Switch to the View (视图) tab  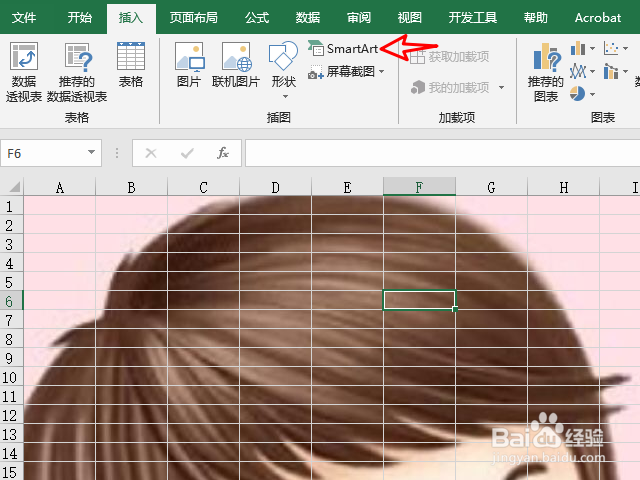point(409,18)
